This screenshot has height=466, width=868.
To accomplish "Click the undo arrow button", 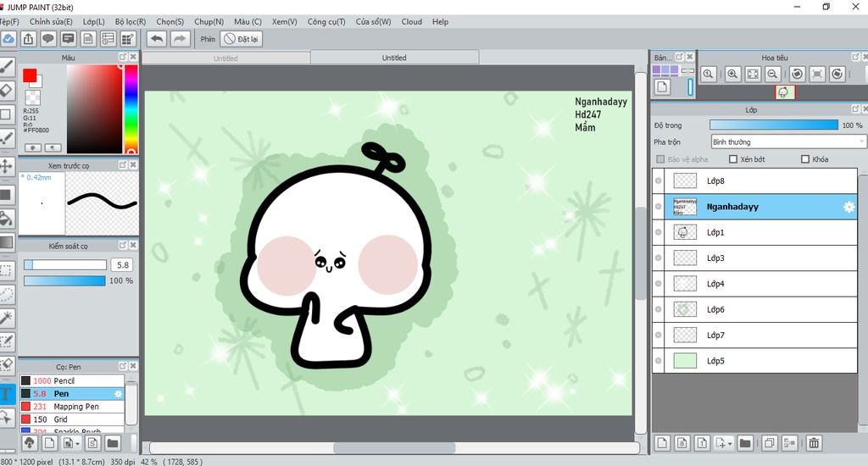I will (x=157, y=39).
